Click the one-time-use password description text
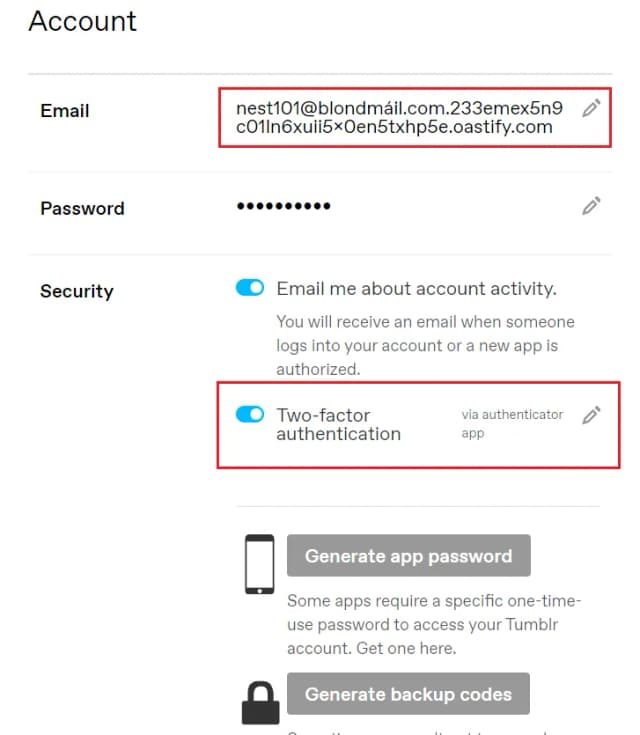Image resolution: width=640 pixels, height=735 pixels. tap(433, 624)
